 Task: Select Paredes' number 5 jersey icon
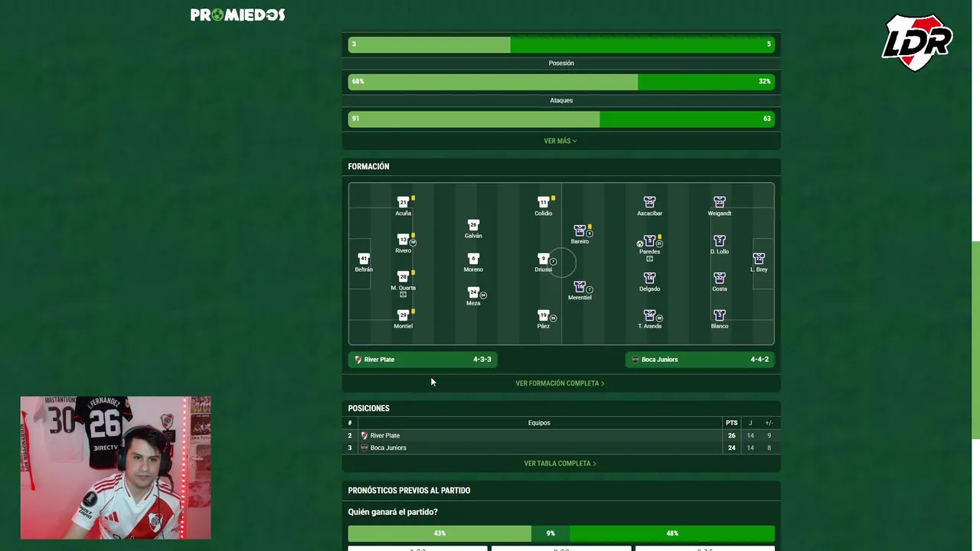click(649, 240)
